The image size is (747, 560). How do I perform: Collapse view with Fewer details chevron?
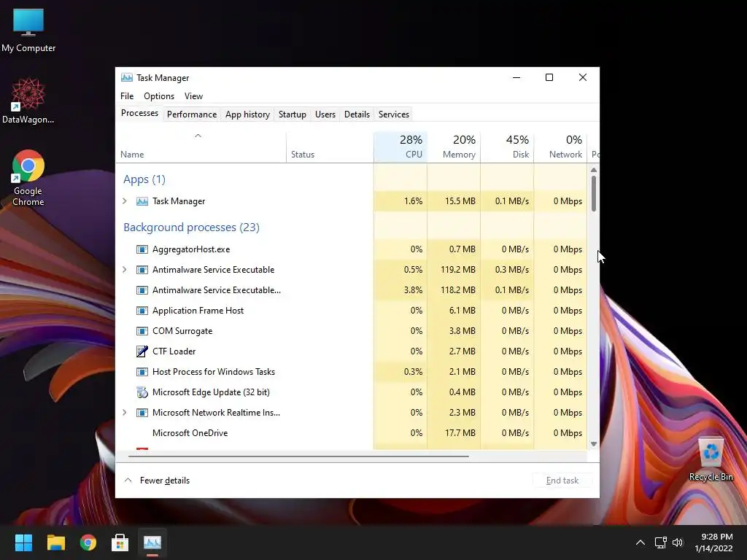tap(128, 480)
